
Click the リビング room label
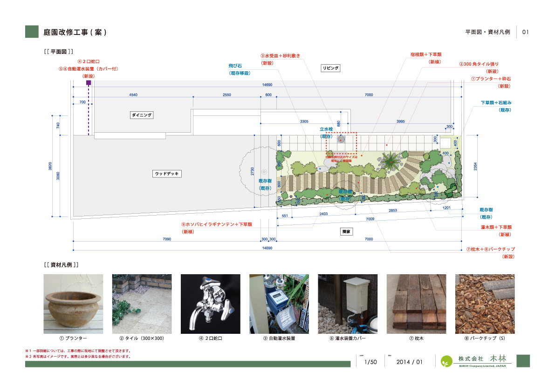(x=330, y=68)
